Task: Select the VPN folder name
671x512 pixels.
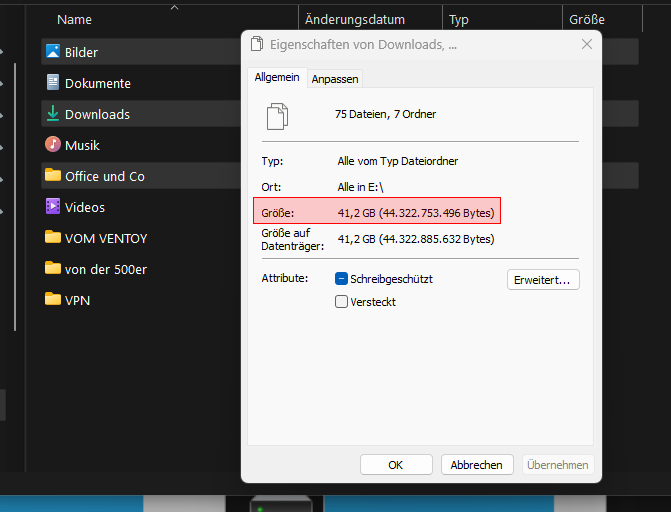Action: point(77,301)
